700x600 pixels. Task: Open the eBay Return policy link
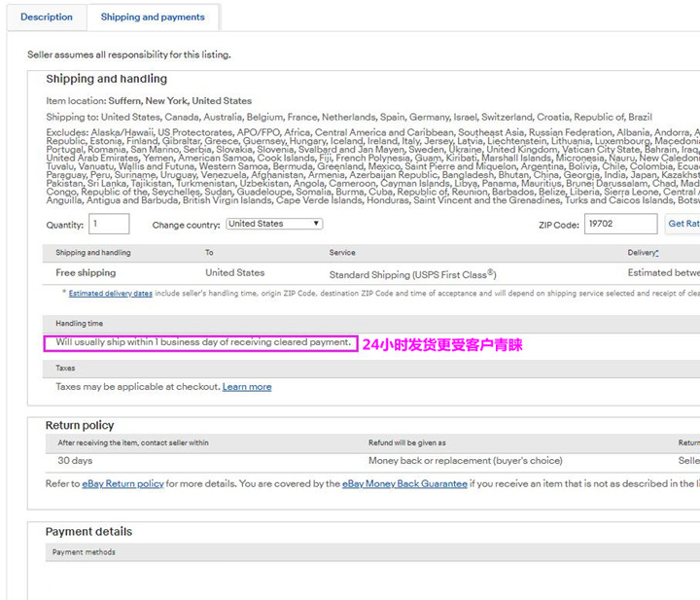[122, 483]
